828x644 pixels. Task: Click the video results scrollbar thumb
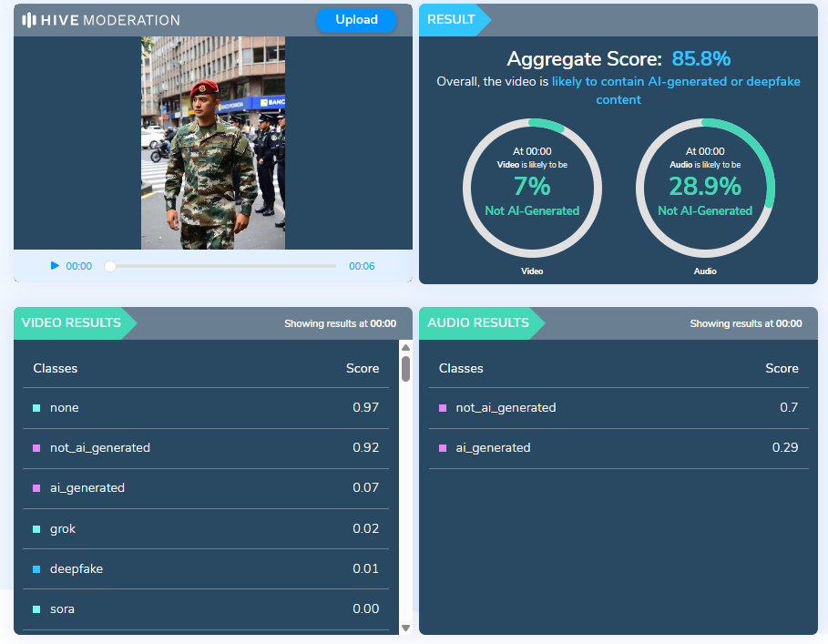coord(406,369)
